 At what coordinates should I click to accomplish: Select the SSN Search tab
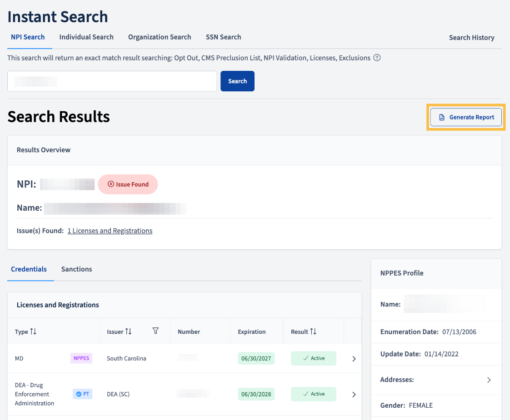pos(224,37)
